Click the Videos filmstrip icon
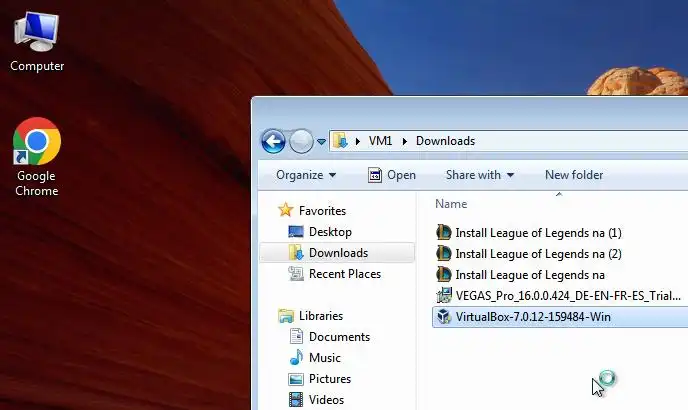This screenshot has width=688, height=410. coord(296,399)
